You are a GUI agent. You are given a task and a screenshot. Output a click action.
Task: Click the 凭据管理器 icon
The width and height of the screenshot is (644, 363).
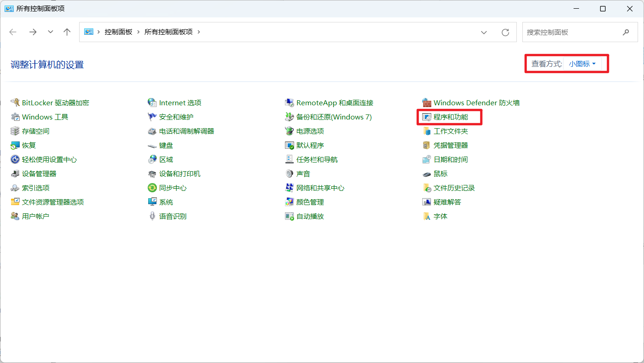tap(427, 145)
